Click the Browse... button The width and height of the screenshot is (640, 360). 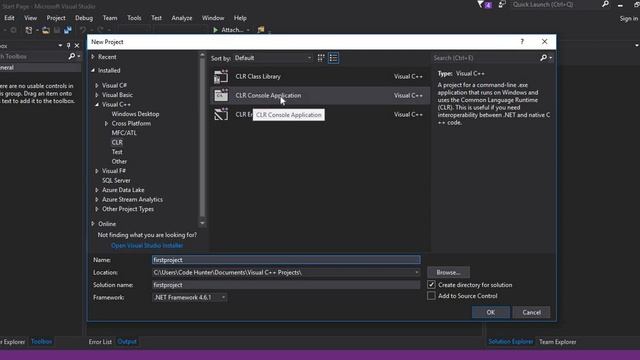[x=448, y=272]
